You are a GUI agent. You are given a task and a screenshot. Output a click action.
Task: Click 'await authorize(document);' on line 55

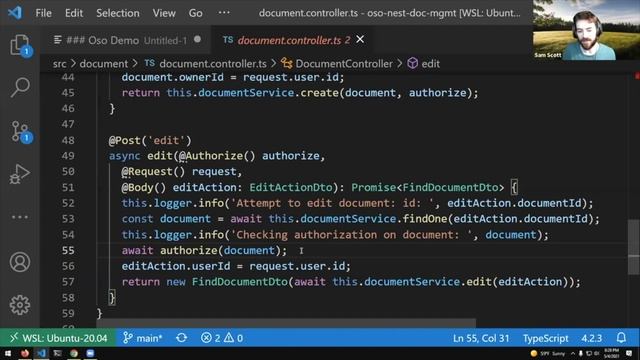(x=204, y=250)
